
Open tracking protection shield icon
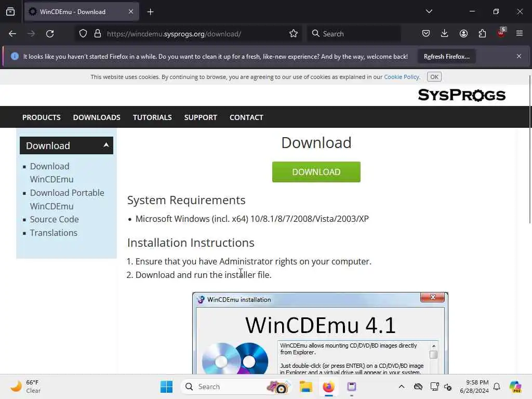coord(83,34)
